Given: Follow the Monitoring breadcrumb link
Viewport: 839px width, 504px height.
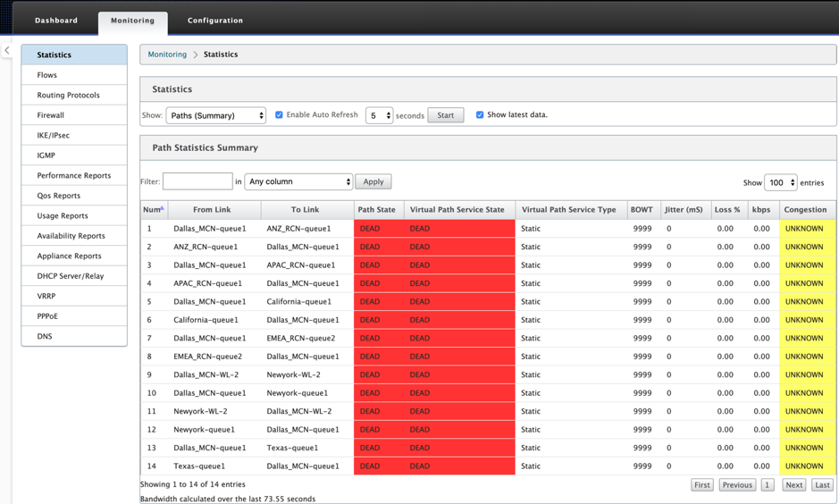Looking at the screenshot, I should click(x=167, y=55).
